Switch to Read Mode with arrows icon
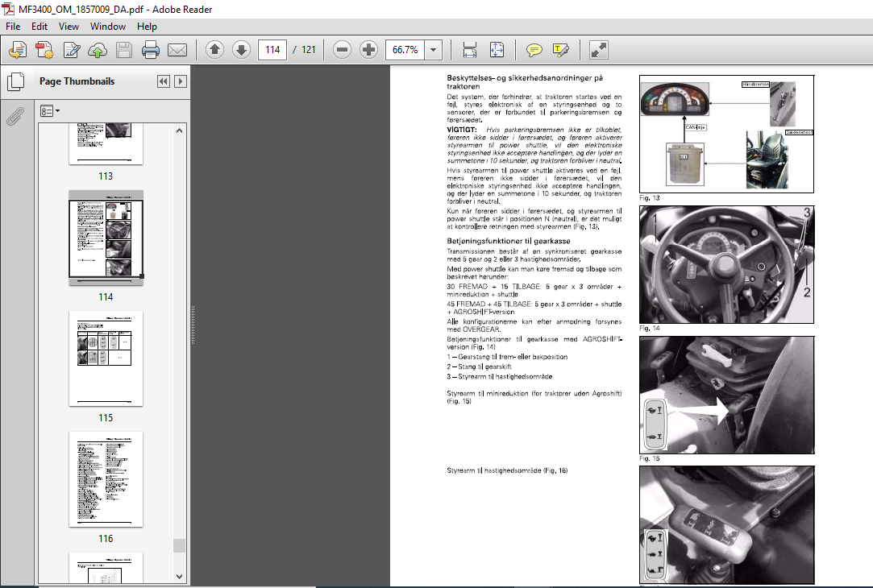This screenshot has height=588, width=873. click(598, 50)
